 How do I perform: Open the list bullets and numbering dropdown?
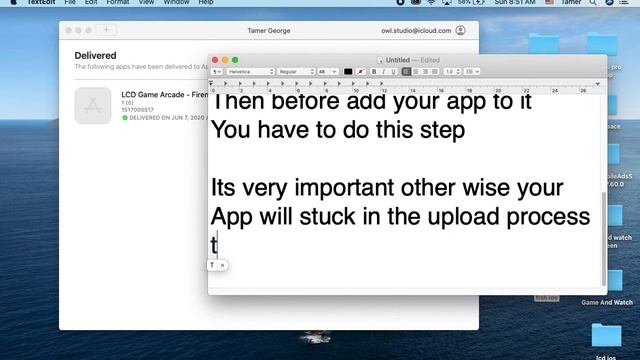click(472, 72)
